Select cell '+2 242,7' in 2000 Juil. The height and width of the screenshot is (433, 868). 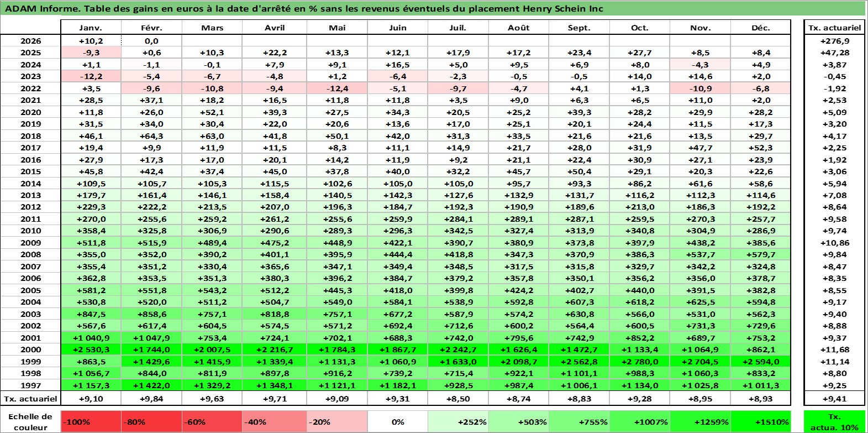[458, 349]
